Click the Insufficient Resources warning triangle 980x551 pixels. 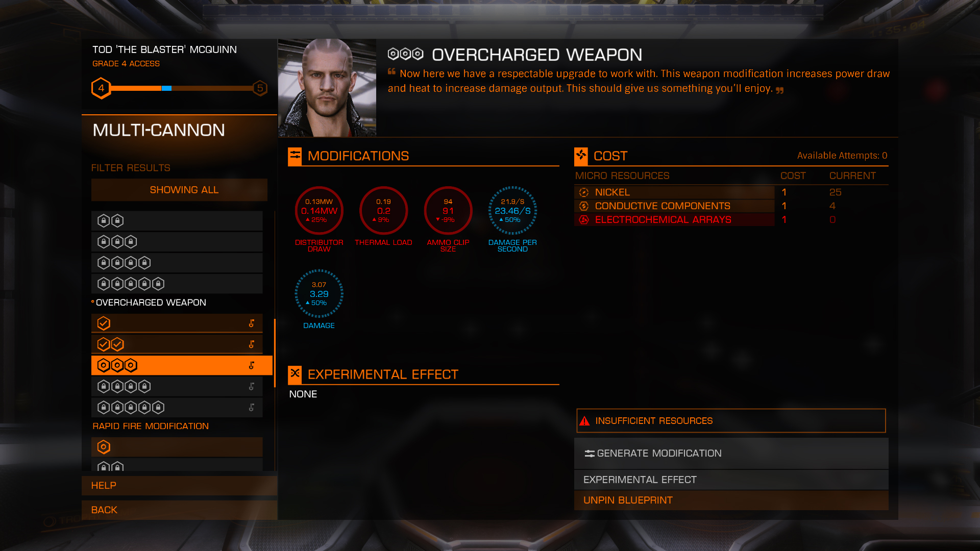pyautogui.click(x=584, y=421)
